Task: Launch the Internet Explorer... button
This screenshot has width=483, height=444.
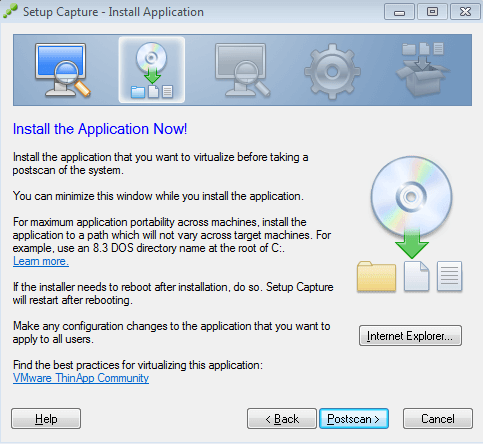Action: pos(410,336)
